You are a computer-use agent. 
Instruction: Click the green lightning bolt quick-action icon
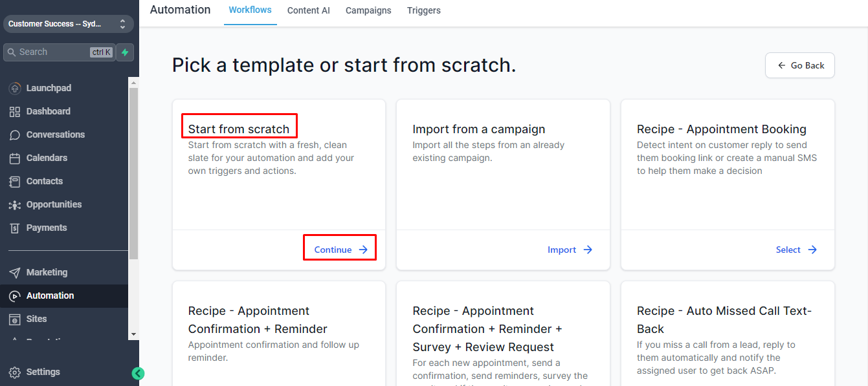125,52
